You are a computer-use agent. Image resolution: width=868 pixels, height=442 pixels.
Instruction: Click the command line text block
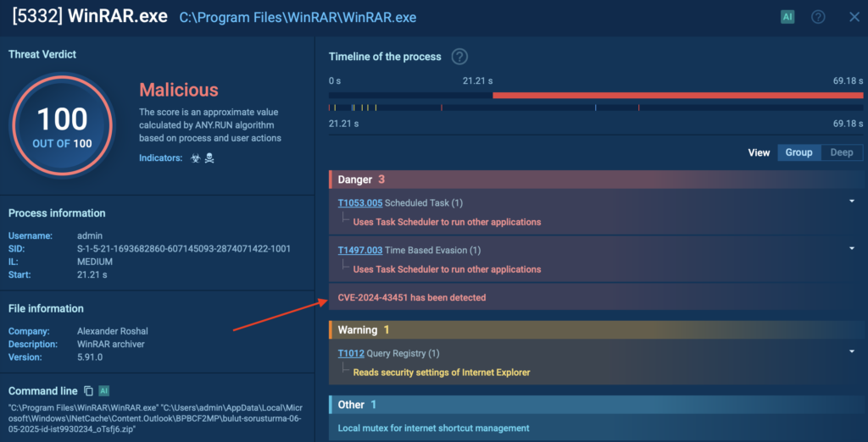155,418
